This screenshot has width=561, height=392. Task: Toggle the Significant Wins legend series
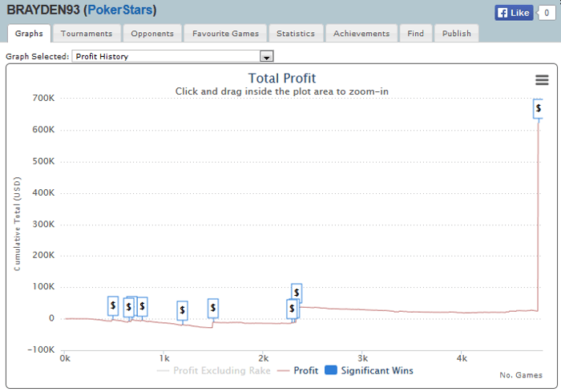coord(369,370)
